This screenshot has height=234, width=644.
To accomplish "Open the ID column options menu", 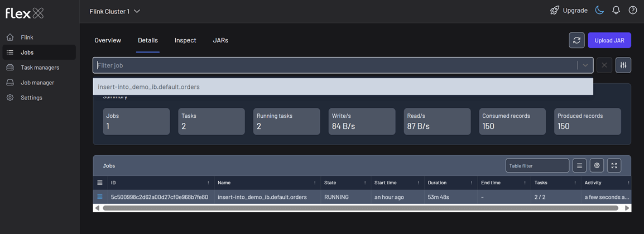I will [x=209, y=183].
